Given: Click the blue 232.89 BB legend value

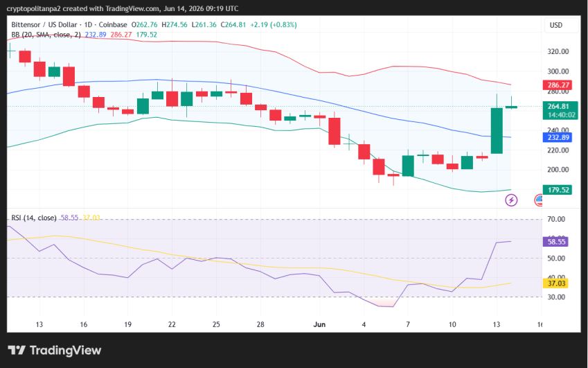Looking at the screenshot, I should pos(96,35).
